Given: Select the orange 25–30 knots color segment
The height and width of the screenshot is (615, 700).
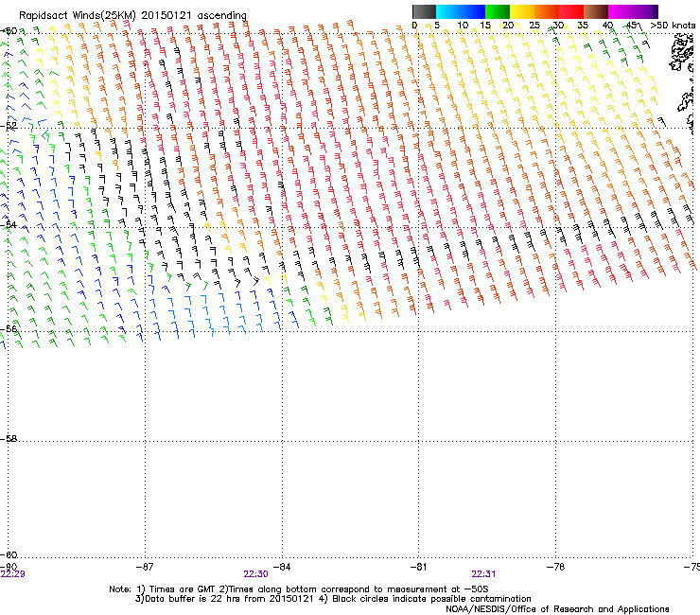Looking at the screenshot, I should point(547,11).
